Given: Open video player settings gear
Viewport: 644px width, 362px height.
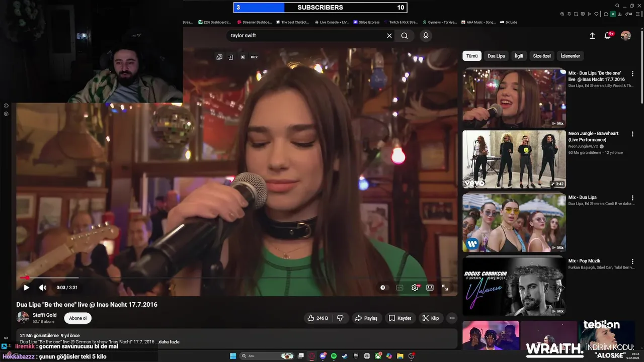Looking at the screenshot, I should [x=415, y=288].
